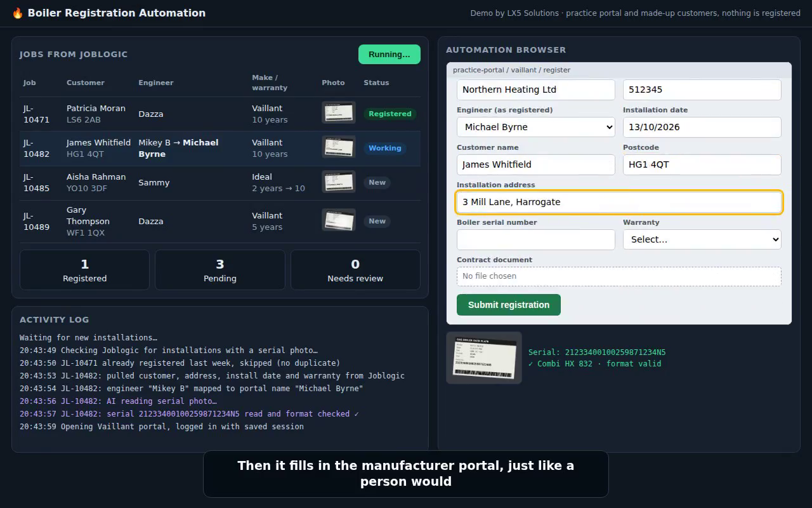The image size is (812, 508).
Task: Click the enlarged boiler data plate photo
Action: 484,358
